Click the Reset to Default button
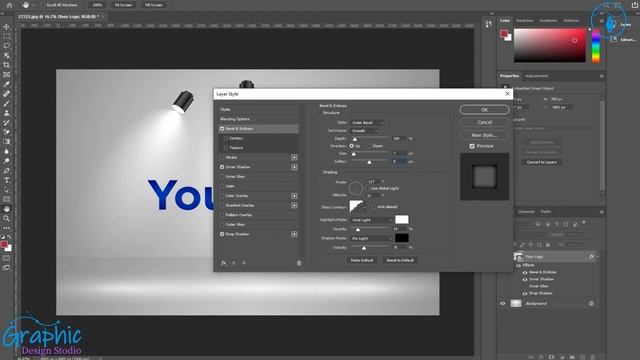 point(400,260)
